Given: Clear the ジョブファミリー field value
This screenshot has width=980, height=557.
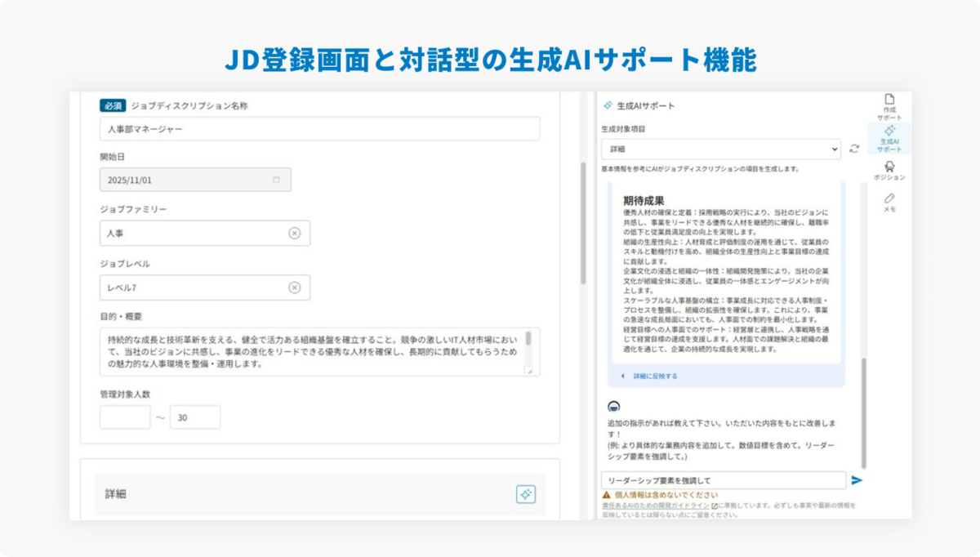Looking at the screenshot, I should [x=294, y=234].
